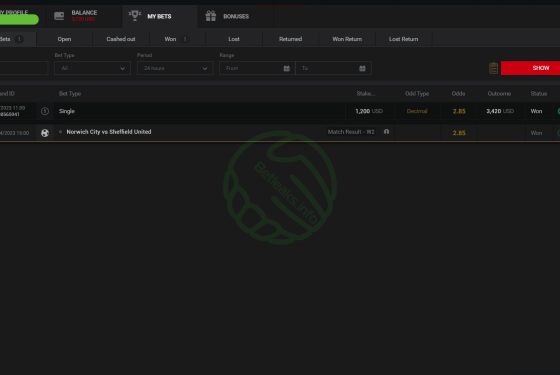560x375 pixels.
Task: Switch to the Open bets filter
Action: pyautogui.click(x=64, y=39)
